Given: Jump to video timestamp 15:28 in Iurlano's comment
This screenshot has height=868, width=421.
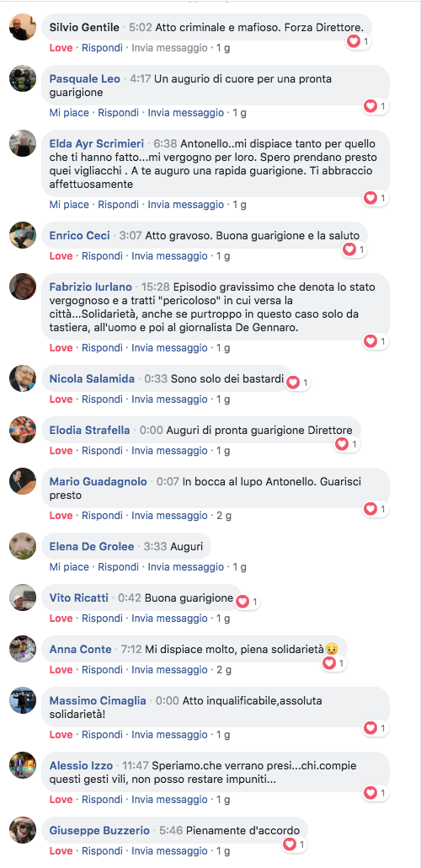Looking at the screenshot, I should coord(156,287).
